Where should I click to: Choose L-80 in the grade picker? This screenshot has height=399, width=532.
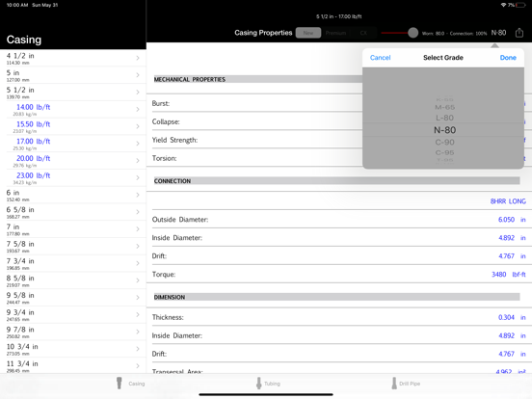pos(444,119)
